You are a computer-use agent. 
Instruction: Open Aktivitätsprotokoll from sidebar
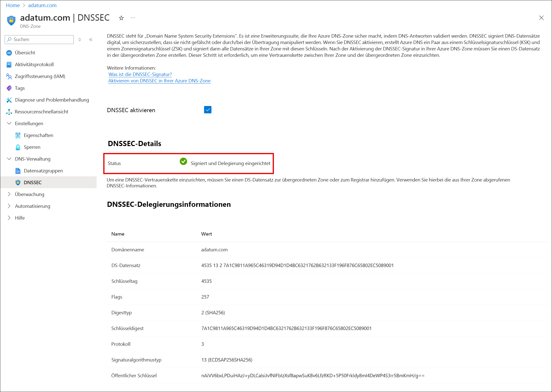click(34, 64)
